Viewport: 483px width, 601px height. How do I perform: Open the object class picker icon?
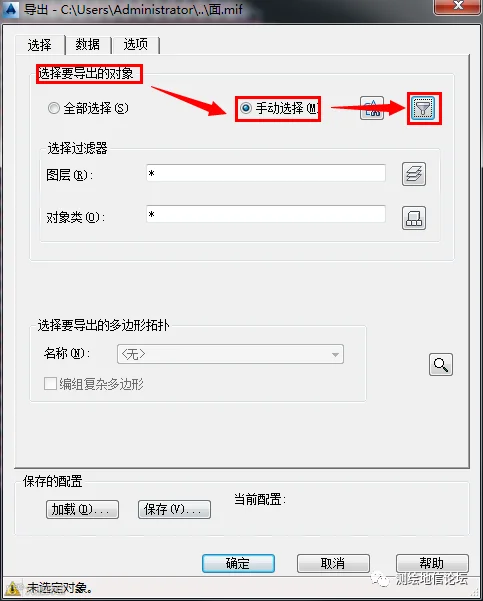coord(414,218)
